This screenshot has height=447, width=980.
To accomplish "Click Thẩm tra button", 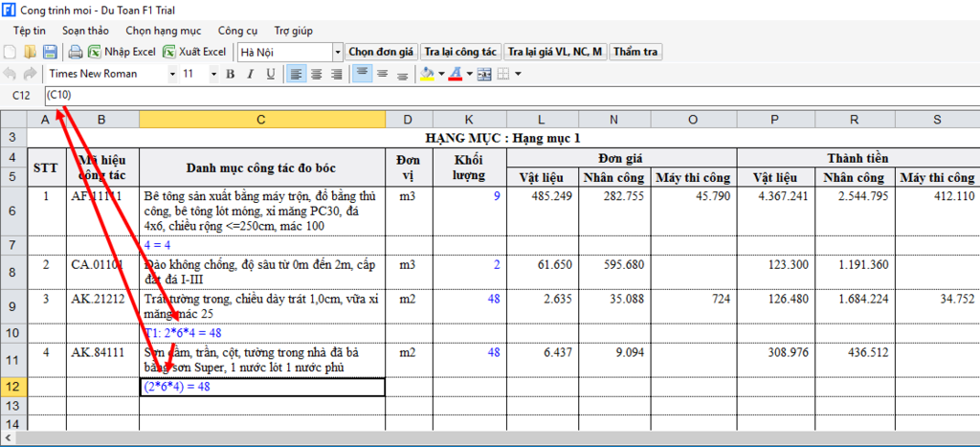I will click(x=635, y=52).
